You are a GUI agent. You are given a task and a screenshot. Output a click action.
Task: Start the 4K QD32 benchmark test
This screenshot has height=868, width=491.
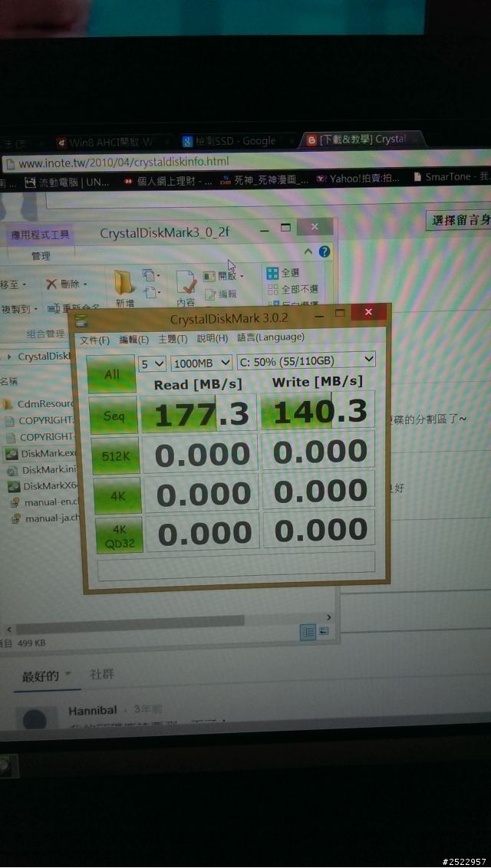tap(120, 534)
